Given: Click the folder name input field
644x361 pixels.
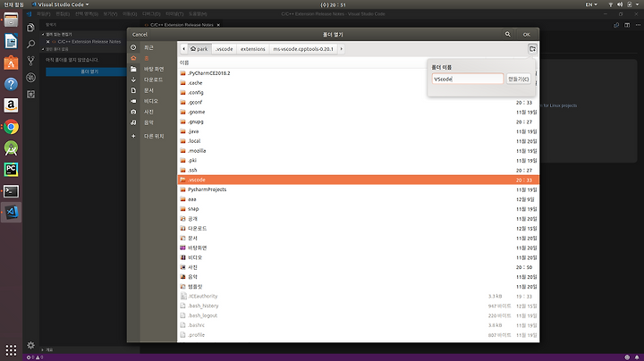Looking at the screenshot, I should (468, 79).
